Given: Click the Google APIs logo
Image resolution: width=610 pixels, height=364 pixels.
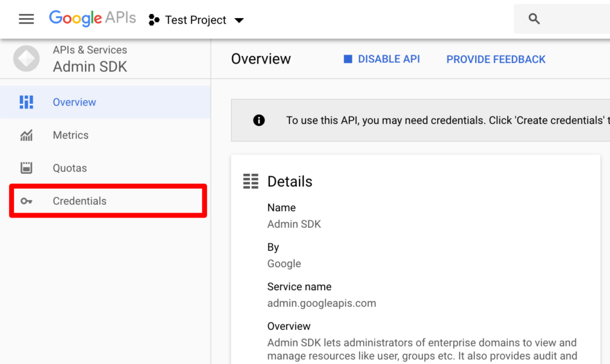Looking at the screenshot, I should [92, 18].
